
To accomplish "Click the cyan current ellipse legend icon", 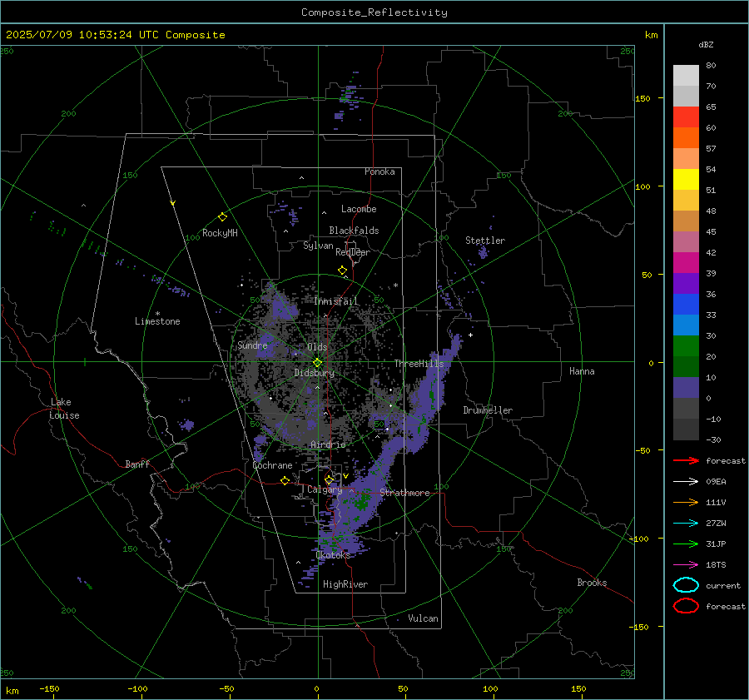I will 686,585.
